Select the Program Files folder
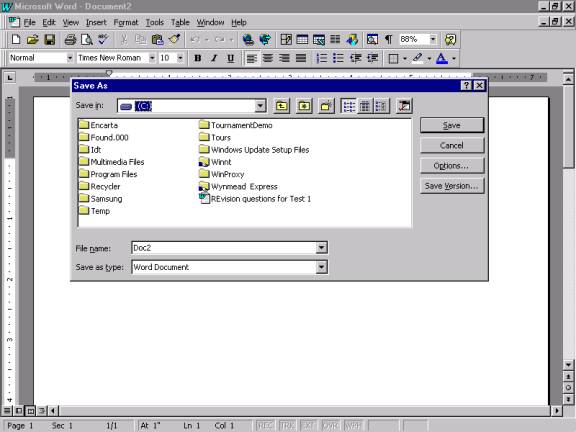 108,174
